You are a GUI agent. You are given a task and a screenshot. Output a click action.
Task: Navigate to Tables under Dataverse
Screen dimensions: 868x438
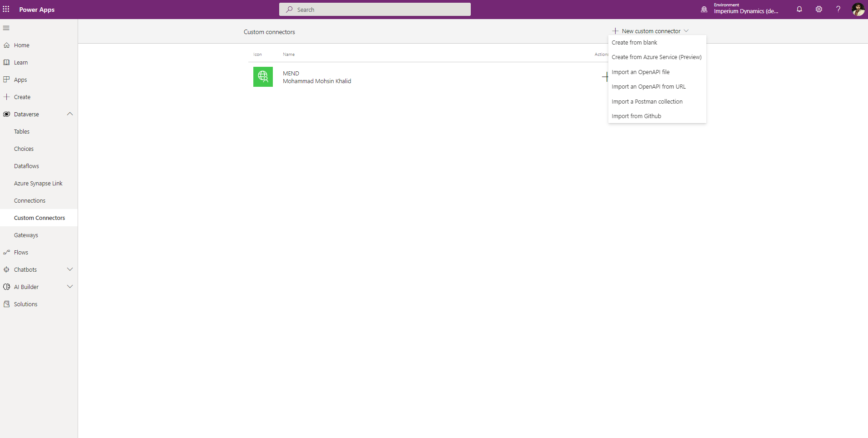point(22,132)
